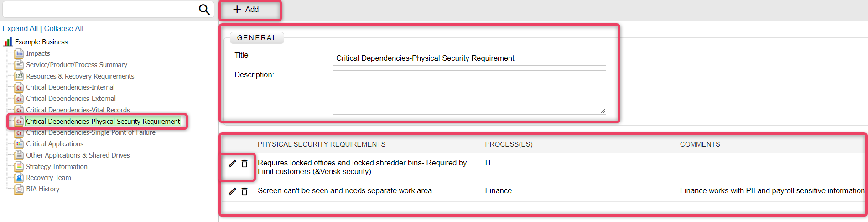Screen dimensions: 868x222
Task: Collapse all tree nodes
Action: pyautogui.click(x=63, y=28)
